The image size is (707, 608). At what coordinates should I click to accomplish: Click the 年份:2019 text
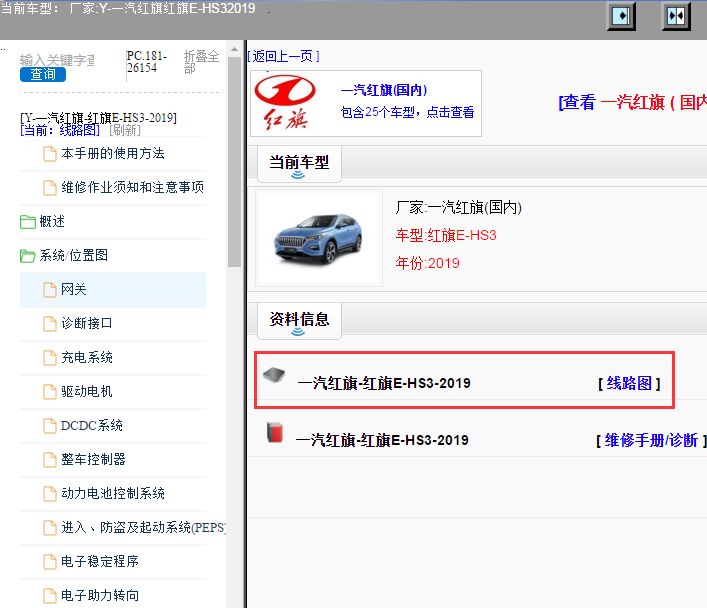tap(427, 263)
